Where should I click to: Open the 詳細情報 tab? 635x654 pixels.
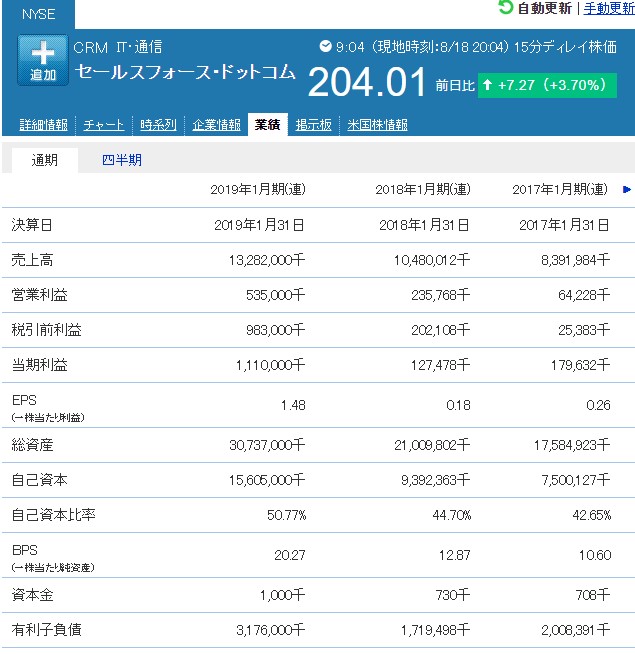point(43,125)
